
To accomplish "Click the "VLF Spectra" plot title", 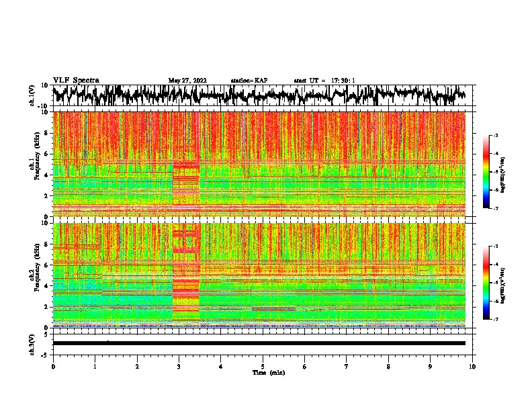I will point(76,80).
